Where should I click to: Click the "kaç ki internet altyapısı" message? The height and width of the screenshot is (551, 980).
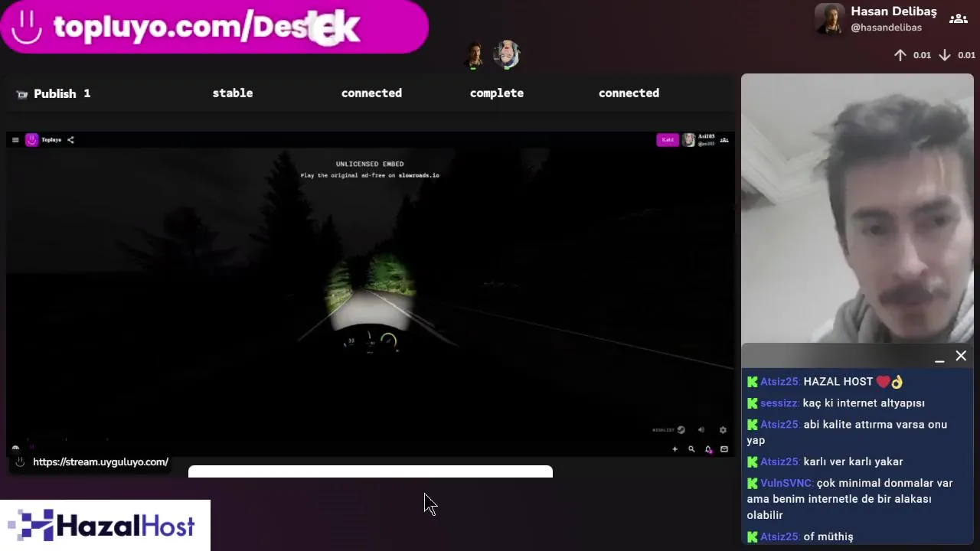(x=864, y=403)
